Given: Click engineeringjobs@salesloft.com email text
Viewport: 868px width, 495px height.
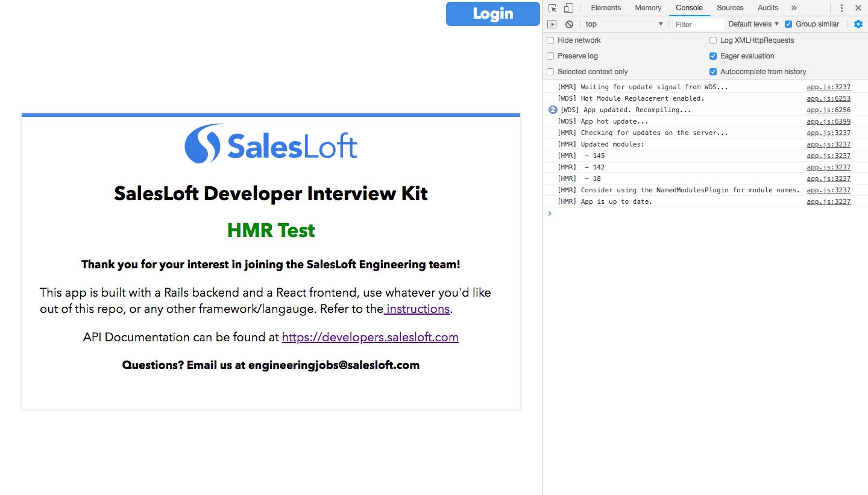Looking at the screenshot, I should point(334,365).
